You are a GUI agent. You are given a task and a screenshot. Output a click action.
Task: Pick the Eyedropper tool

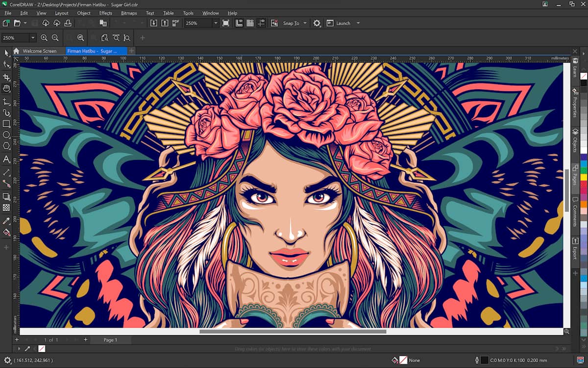pos(6,221)
